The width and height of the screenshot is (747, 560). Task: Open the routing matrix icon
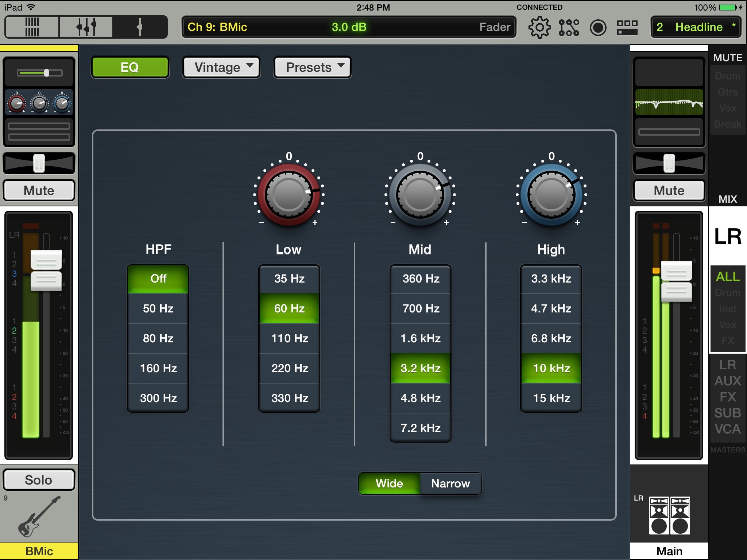569,27
